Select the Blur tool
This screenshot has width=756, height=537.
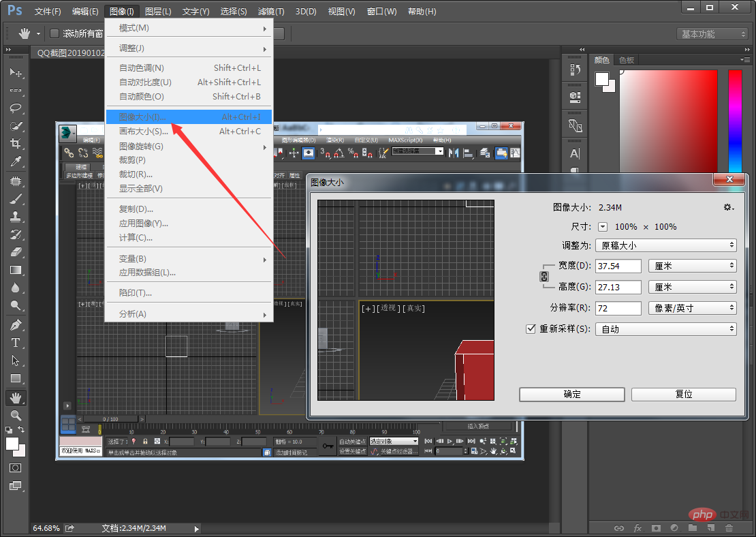click(16, 288)
